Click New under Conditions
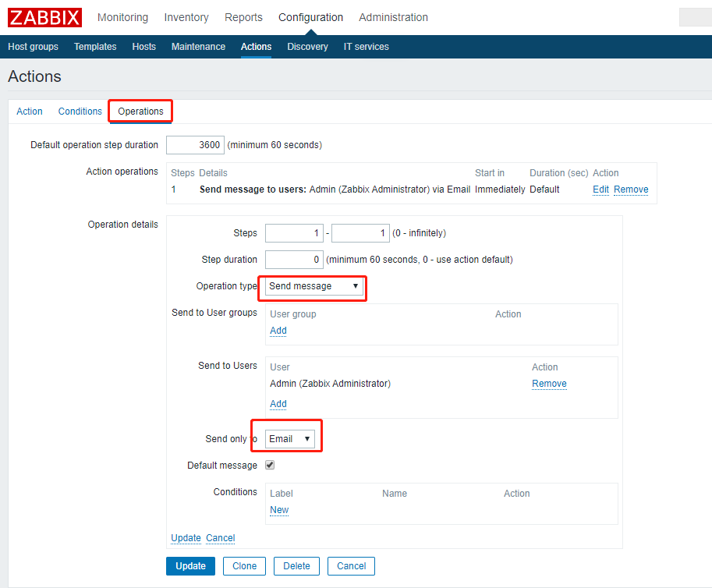Image resolution: width=712 pixels, height=588 pixels. click(x=279, y=510)
